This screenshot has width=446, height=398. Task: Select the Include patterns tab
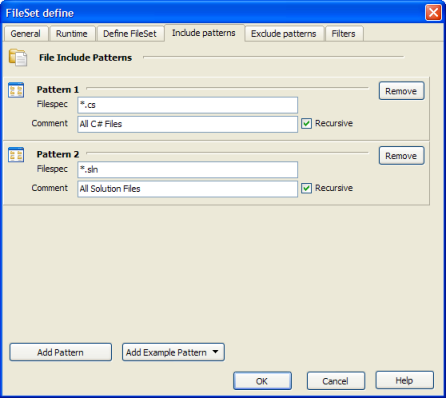204,33
